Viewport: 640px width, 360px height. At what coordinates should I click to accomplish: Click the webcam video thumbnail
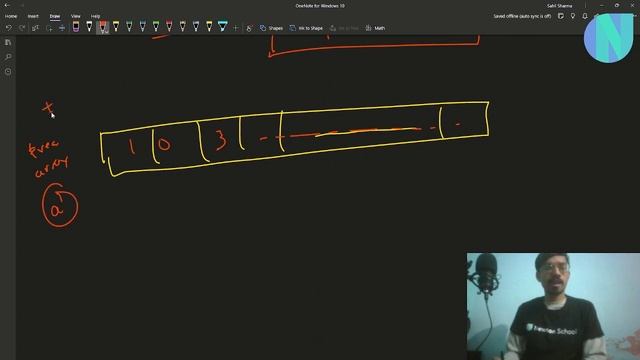pos(553,307)
